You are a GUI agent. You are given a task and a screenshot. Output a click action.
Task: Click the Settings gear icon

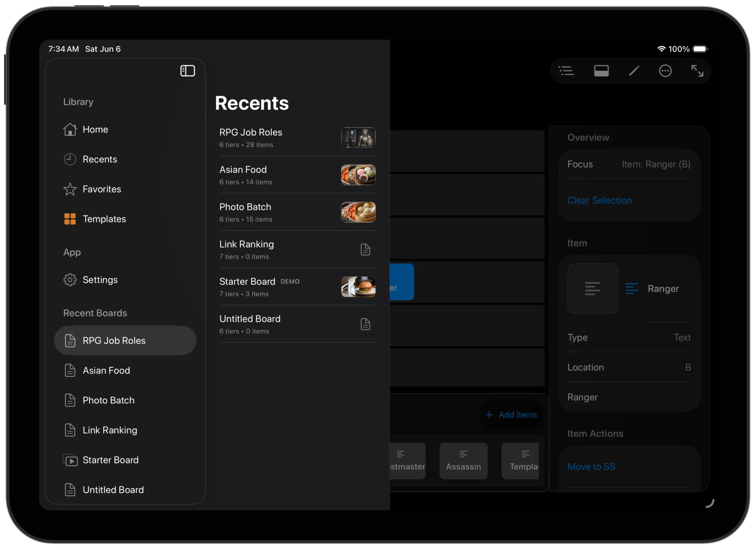(x=70, y=280)
